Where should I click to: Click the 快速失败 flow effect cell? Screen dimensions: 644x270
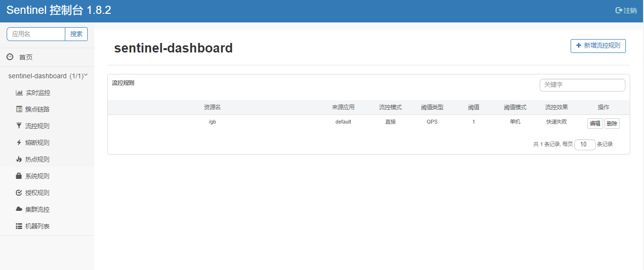557,122
